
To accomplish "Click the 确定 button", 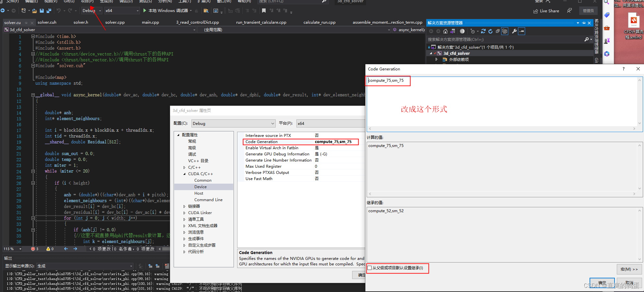I will (602, 282).
